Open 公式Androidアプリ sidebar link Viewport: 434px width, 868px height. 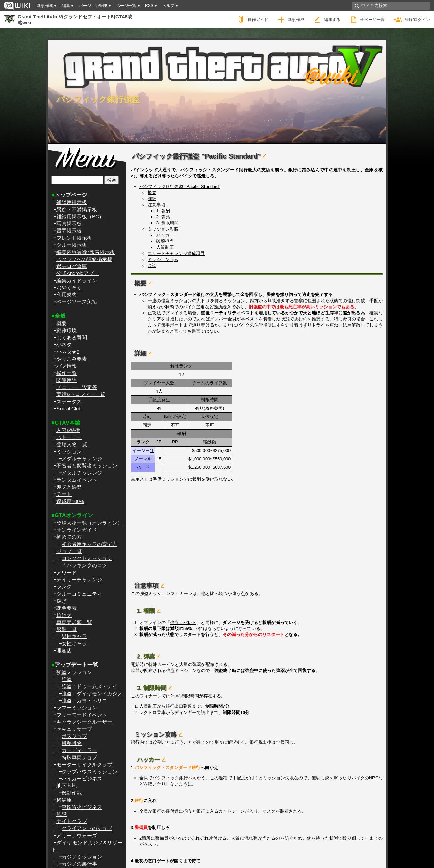click(77, 273)
